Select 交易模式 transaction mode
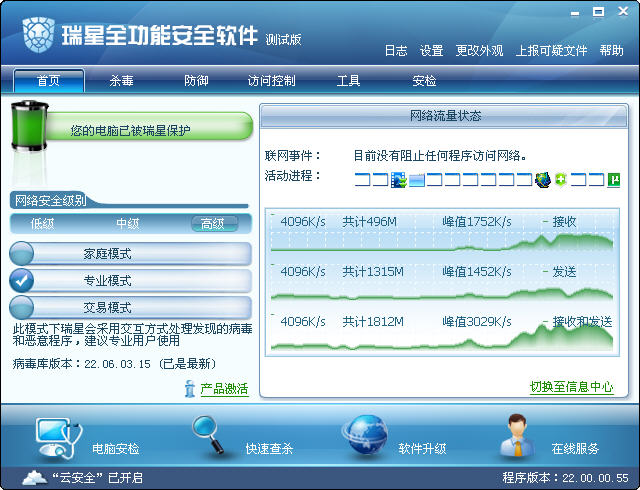Viewport: 640px width, 490px height. tap(130, 307)
